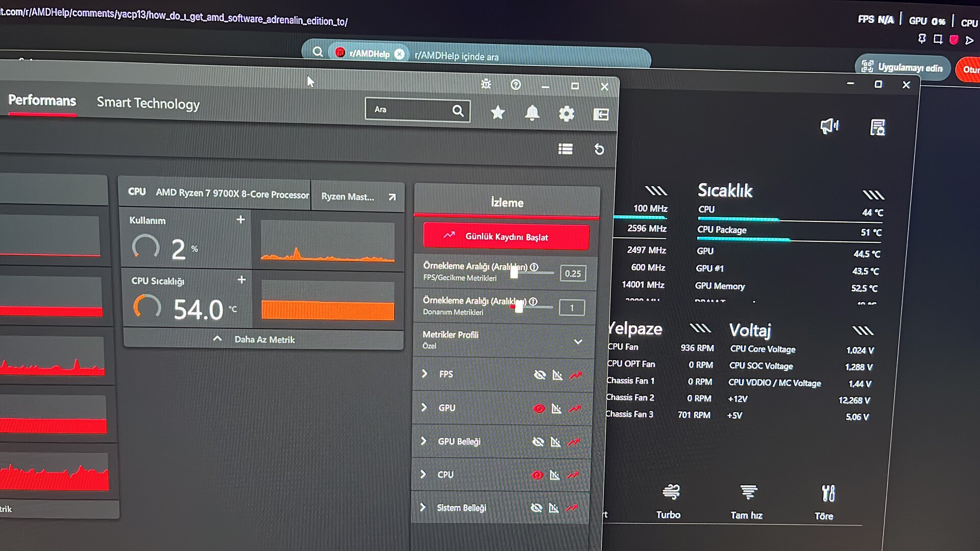Click the reset metrics arrow icon
980x551 pixels.
pos(599,149)
